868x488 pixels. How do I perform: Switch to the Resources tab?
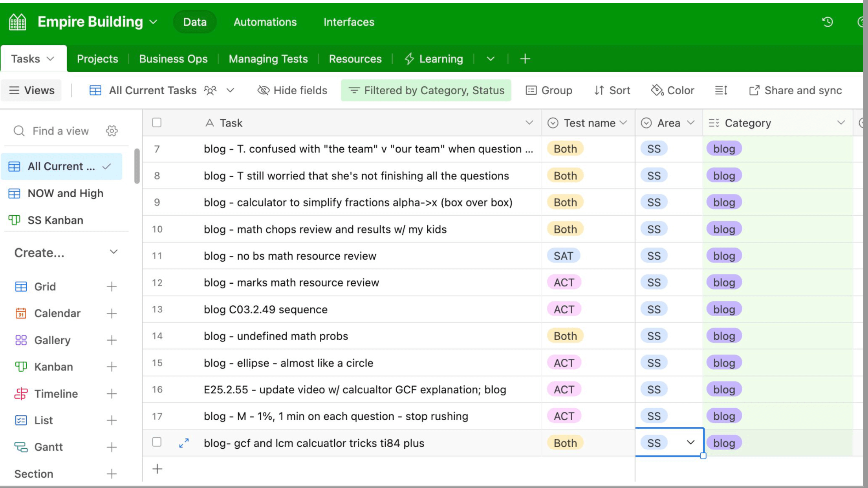click(x=355, y=59)
